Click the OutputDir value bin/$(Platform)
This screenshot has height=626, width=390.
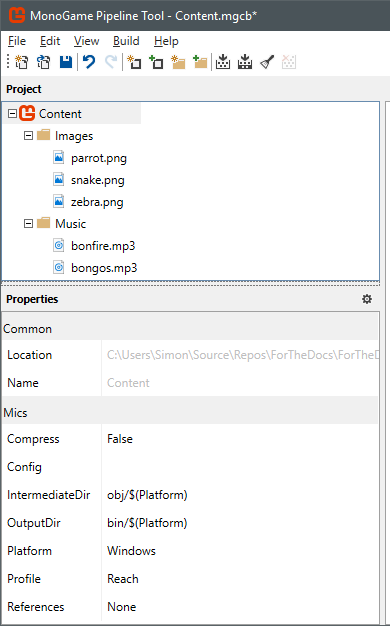147,523
